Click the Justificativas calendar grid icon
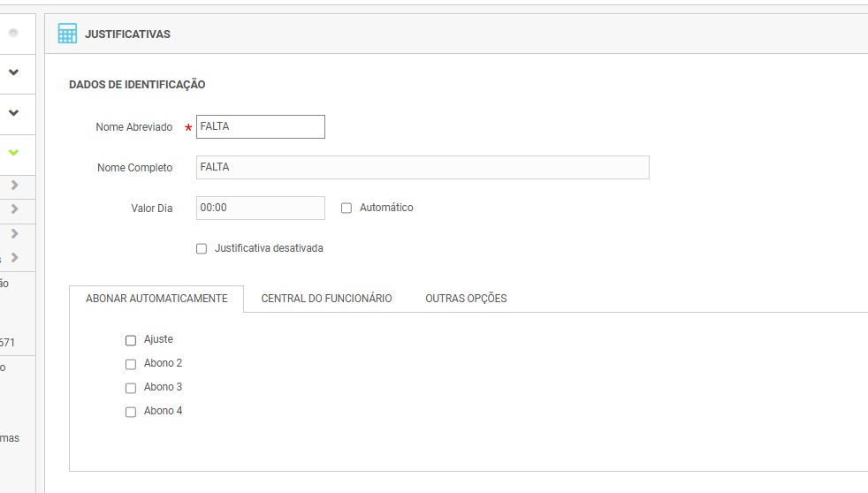The height and width of the screenshot is (493, 868). pyautogui.click(x=67, y=34)
